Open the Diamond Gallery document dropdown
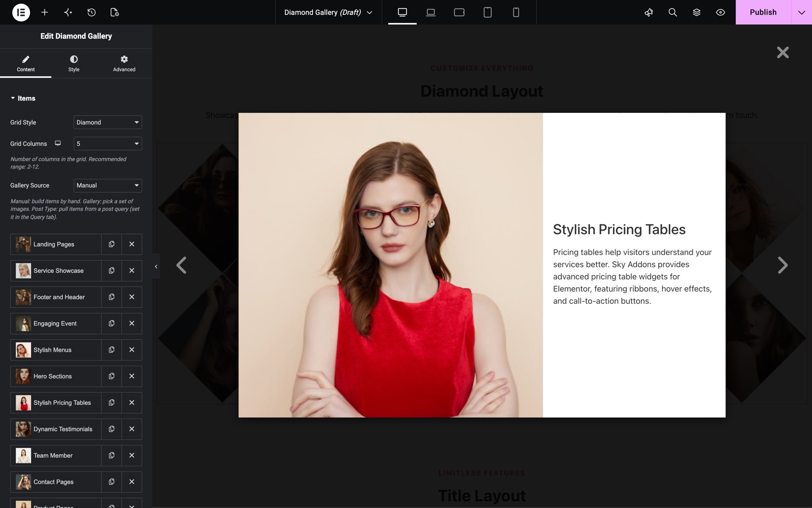The height and width of the screenshot is (508, 812). click(x=328, y=12)
